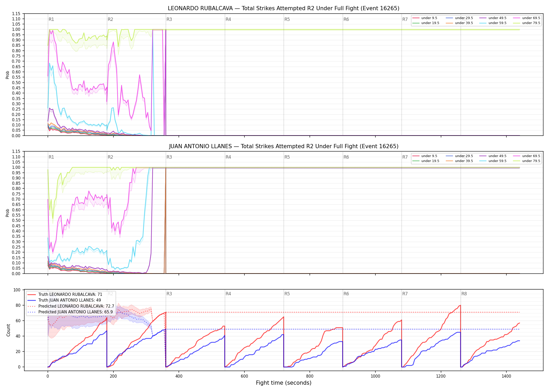This screenshot has width=549, height=392.
Task: Click the R6 round marker in top chart
Action: point(346,19)
